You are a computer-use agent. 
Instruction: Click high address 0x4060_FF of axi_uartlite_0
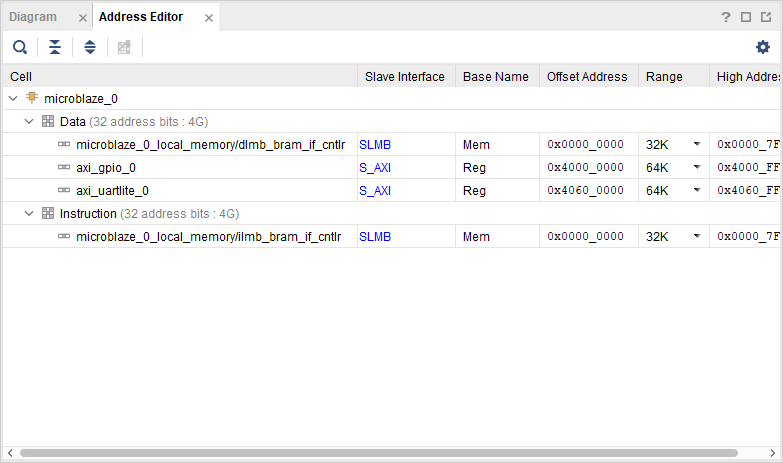point(748,190)
